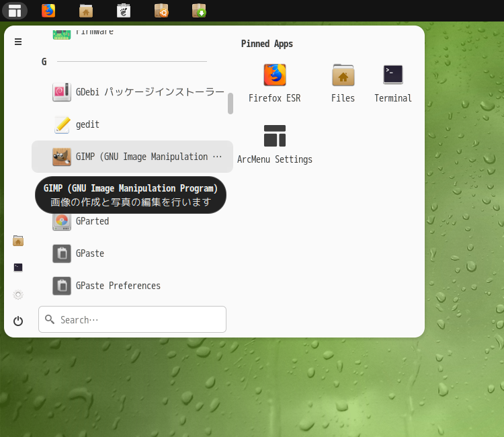Open terminal shortcut in ArcMenu sidebar

point(18,268)
